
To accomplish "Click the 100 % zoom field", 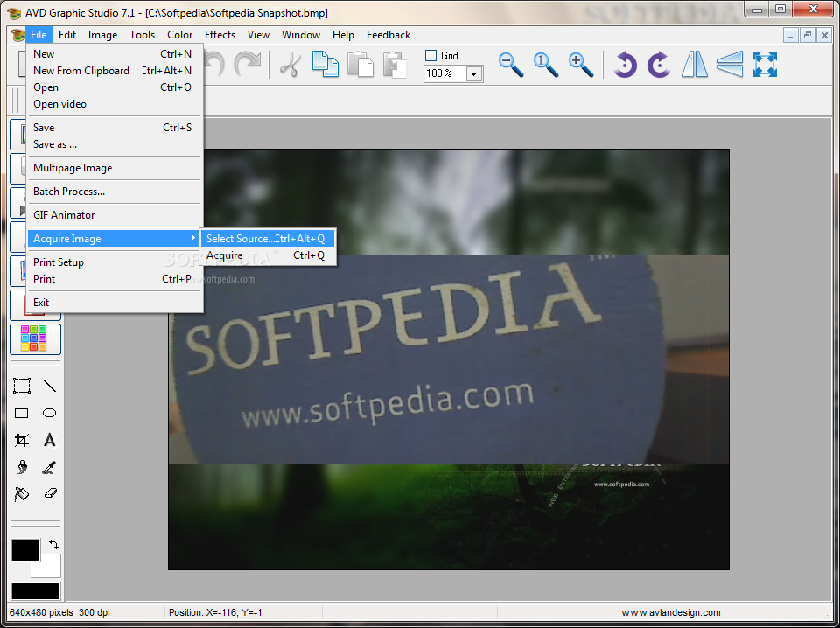I will point(445,73).
